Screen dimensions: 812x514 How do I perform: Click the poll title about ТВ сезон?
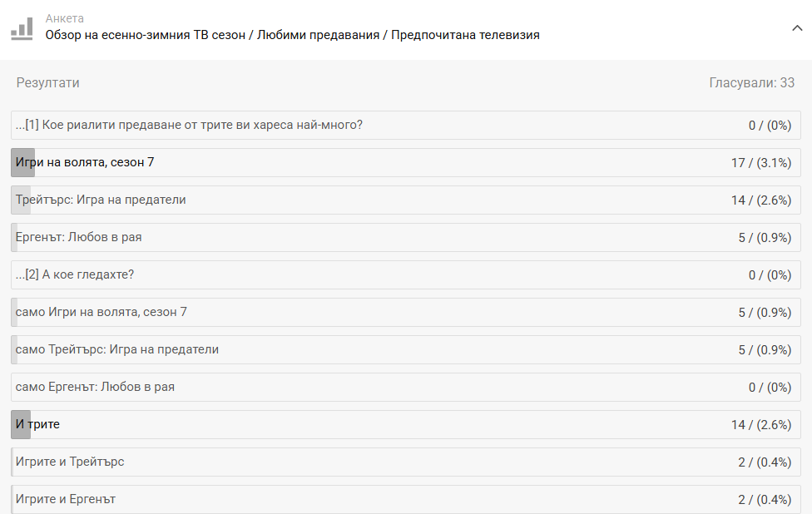tap(292, 35)
